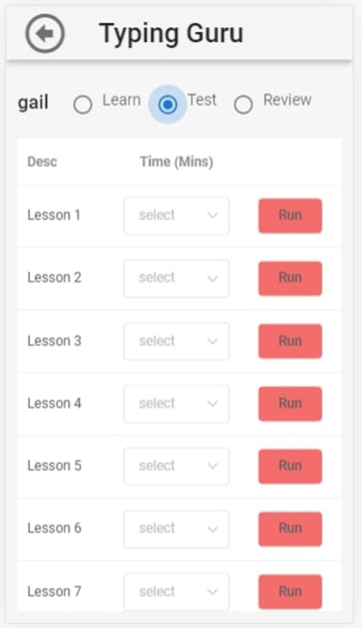Open the time dropdown for Lesson 2
Viewport: 364px width, 628px height.
pos(176,278)
